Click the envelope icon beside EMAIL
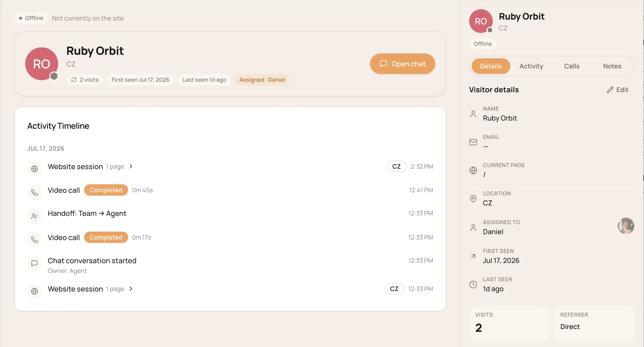Screen dimensions: 644x347 (473, 142)
